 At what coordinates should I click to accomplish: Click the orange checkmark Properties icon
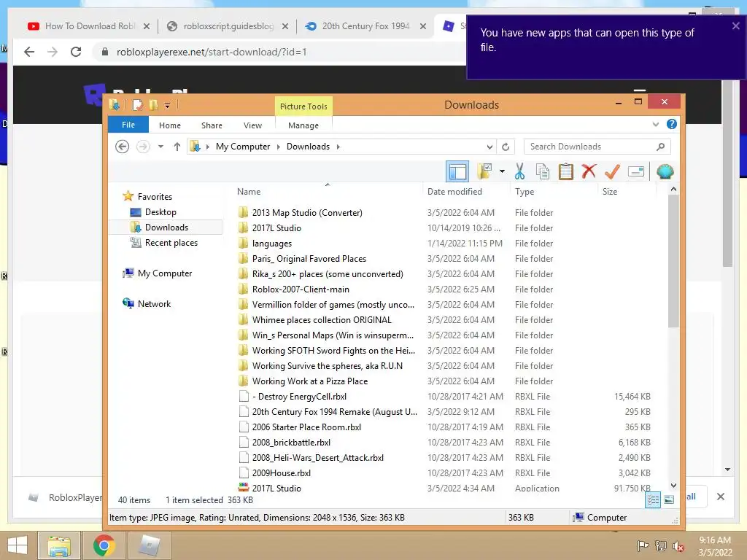pos(612,171)
